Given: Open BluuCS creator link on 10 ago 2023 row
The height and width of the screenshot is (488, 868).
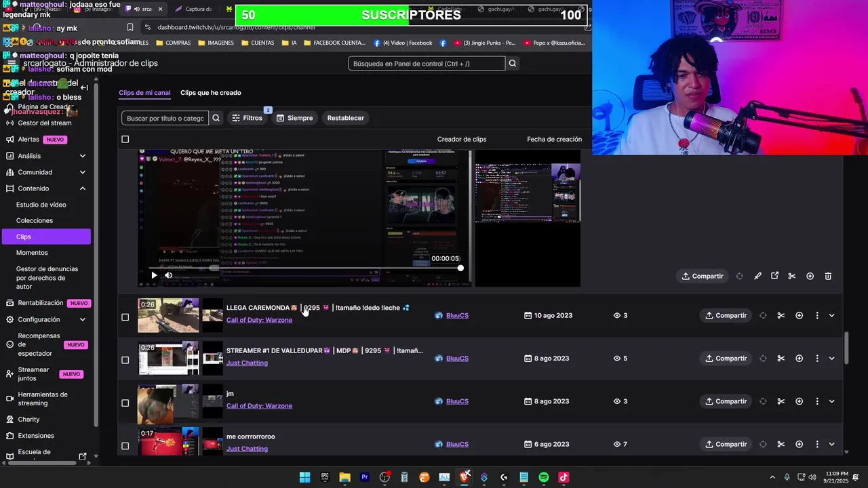Looking at the screenshot, I should coord(457,315).
